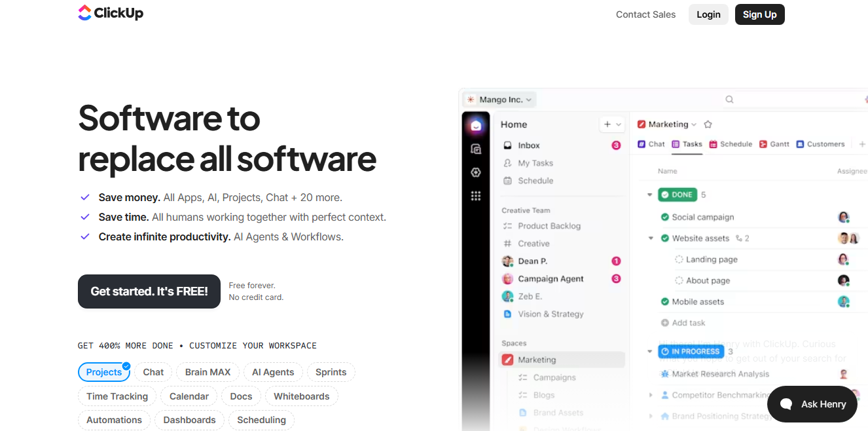868x431 pixels.
Task: Expand the Competitor Benchmarking task
Action: (x=651, y=395)
